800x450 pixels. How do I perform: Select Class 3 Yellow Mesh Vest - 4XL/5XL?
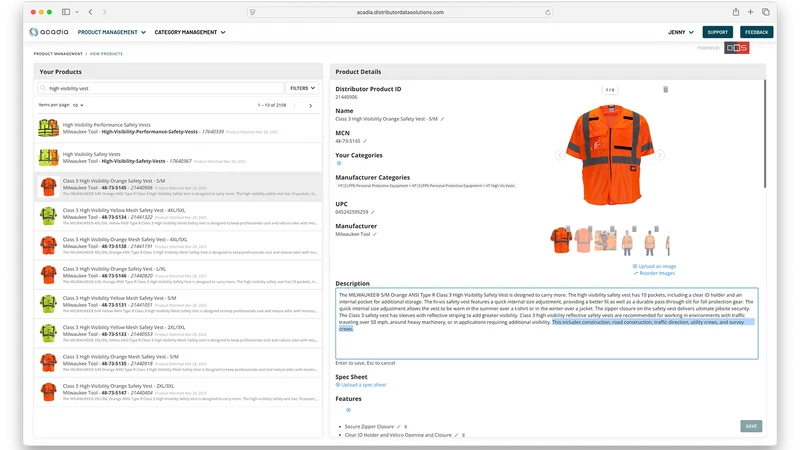click(x=178, y=216)
